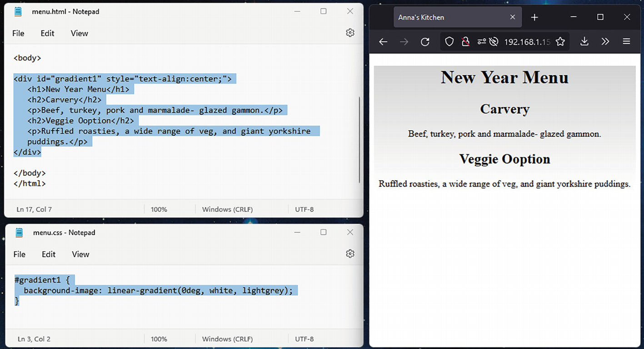This screenshot has height=349, width=644.
Task: Click the menu.html Notepad app icon
Action: pos(18,12)
